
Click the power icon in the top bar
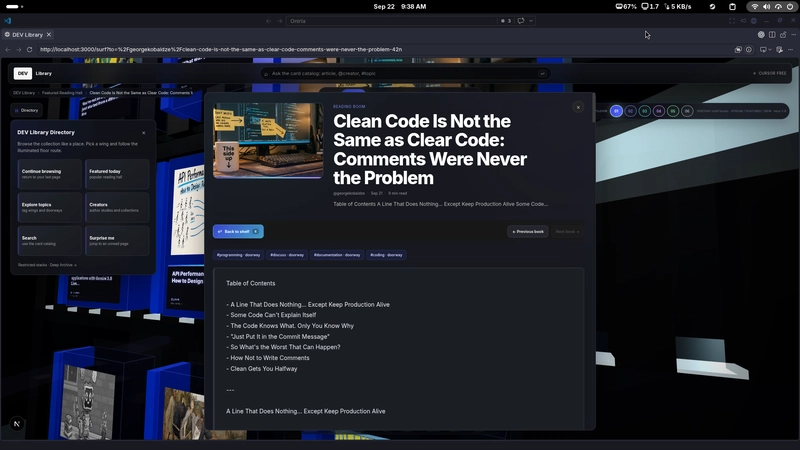[790, 7]
